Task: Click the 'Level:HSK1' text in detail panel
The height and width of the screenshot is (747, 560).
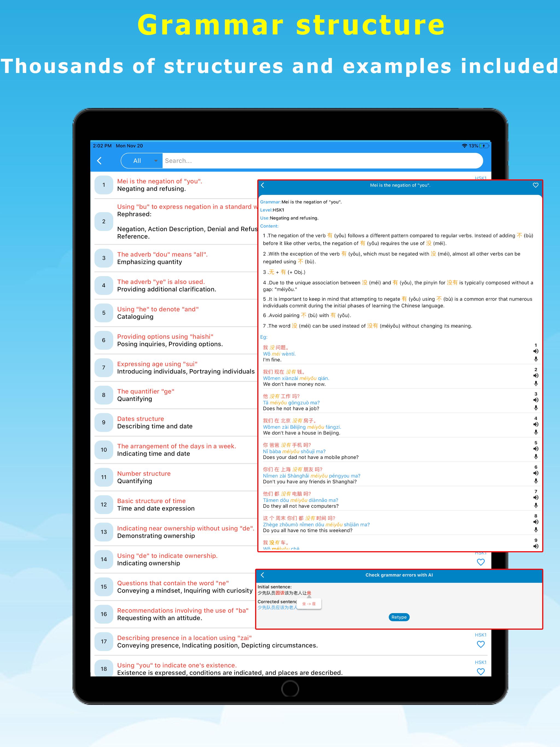Action: 272,210
